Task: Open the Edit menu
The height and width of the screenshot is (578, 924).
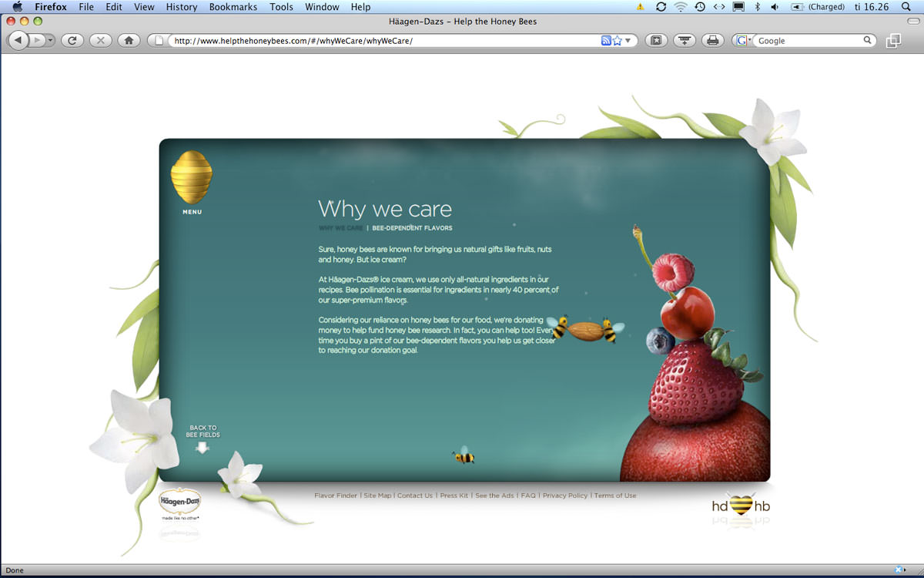Action: [x=114, y=7]
